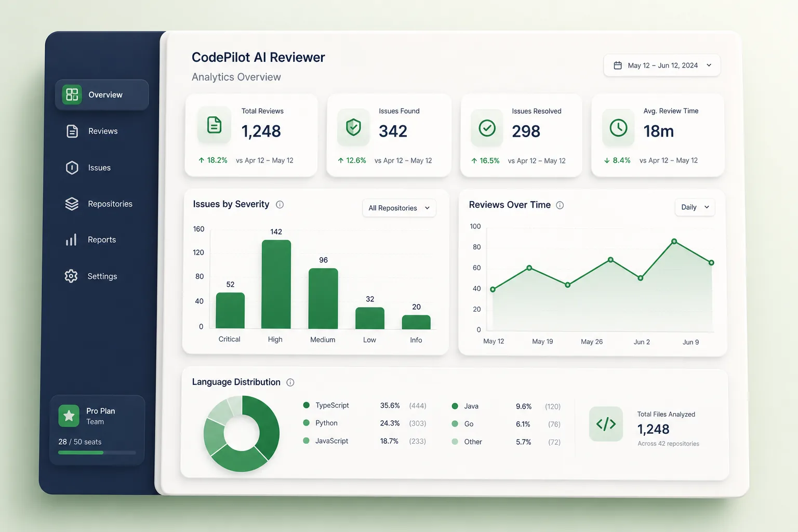Click the highest data point on Reviews chart
The image size is (798, 532).
tap(674, 242)
